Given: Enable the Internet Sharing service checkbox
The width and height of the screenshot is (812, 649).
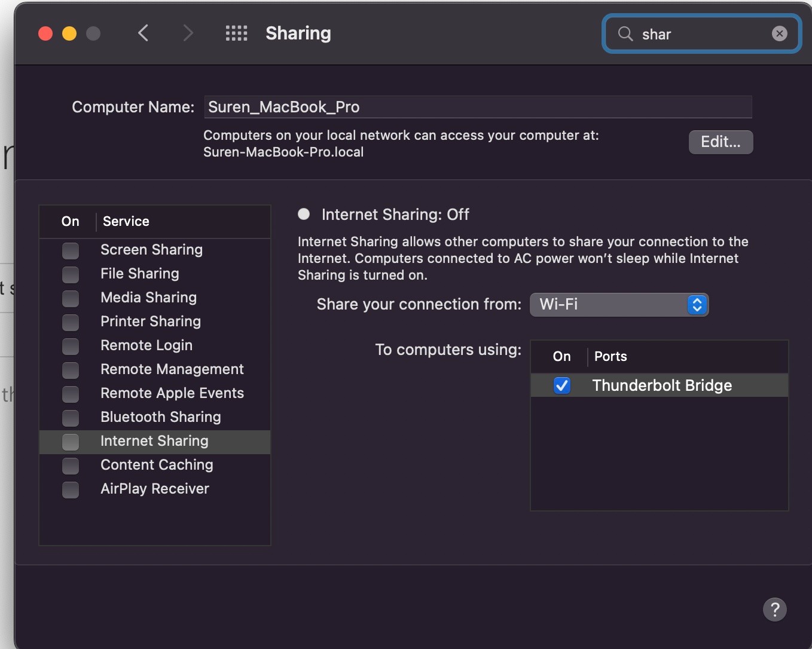Looking at the screenshot, I should [71, 442].
